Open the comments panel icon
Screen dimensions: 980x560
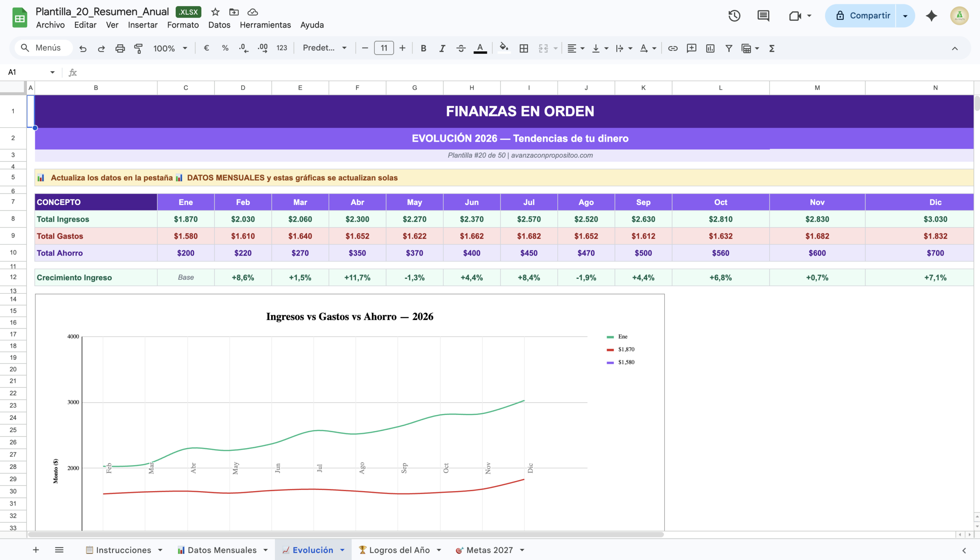763,16
